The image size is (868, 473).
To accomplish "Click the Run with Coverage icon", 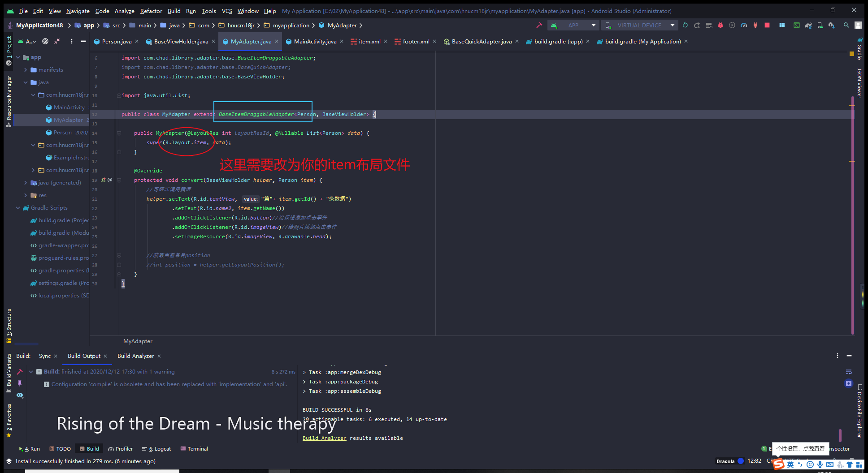I will point(732,25).
